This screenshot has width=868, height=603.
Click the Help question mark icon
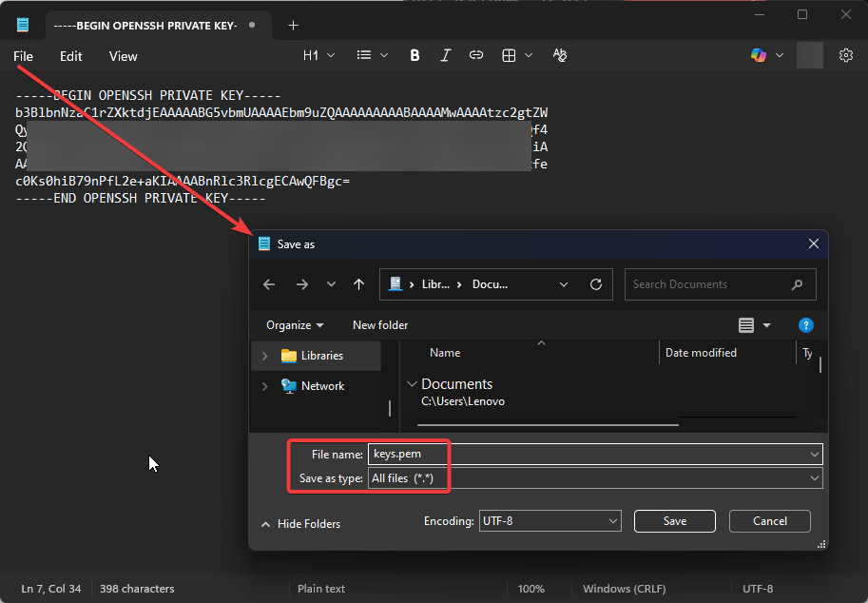(x=805, y=325)
